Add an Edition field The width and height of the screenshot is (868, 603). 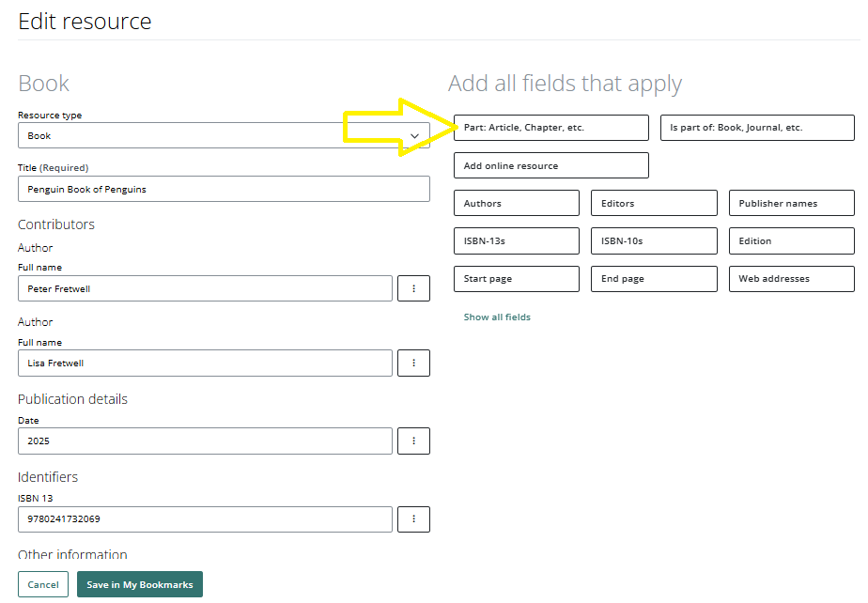click(791, 240)
